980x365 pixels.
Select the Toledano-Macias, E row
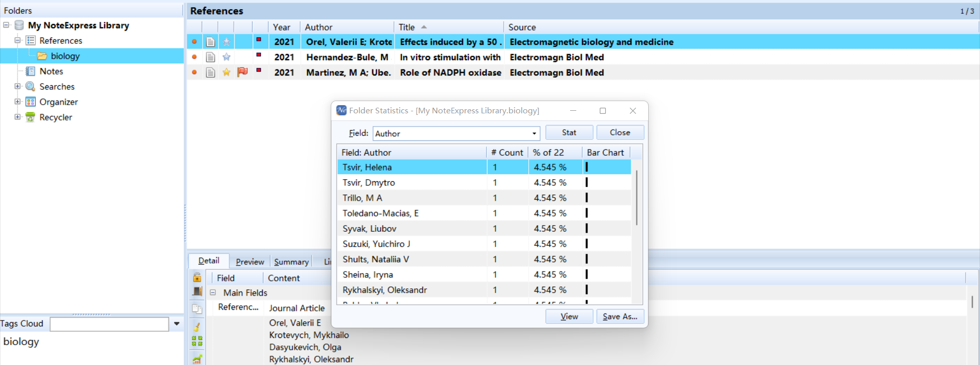tap(484, 213)
